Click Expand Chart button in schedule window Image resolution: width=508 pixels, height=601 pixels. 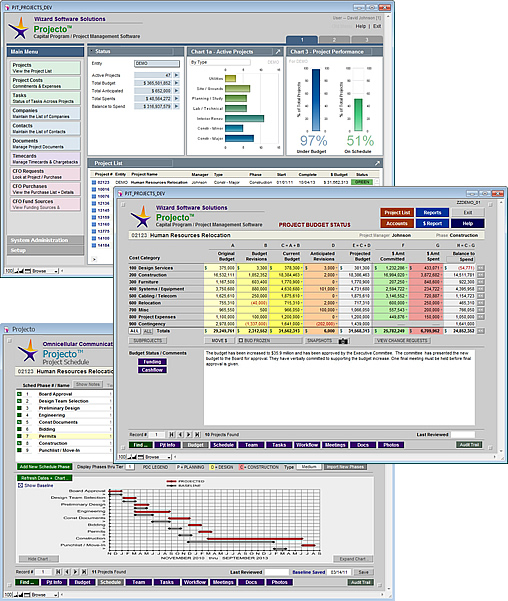(x=353, y=559)
